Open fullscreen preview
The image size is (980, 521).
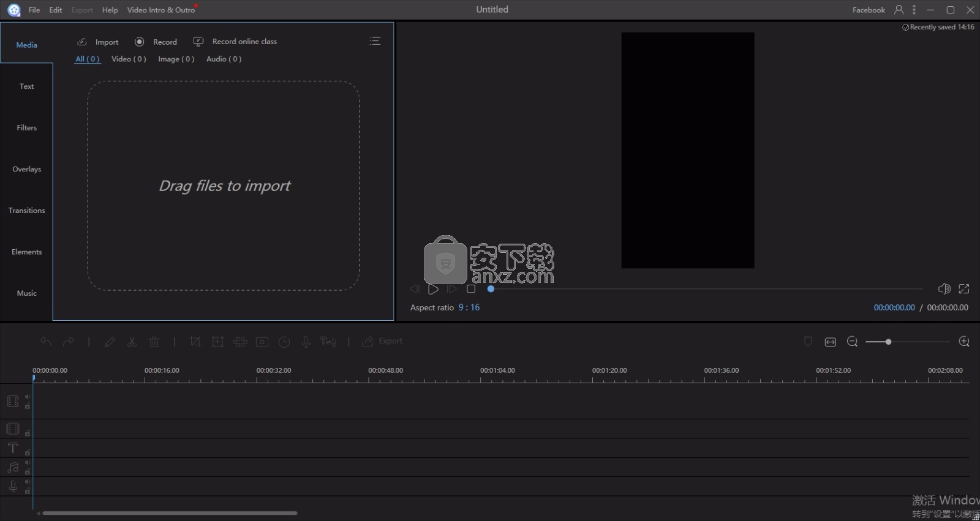click(964, 288)
